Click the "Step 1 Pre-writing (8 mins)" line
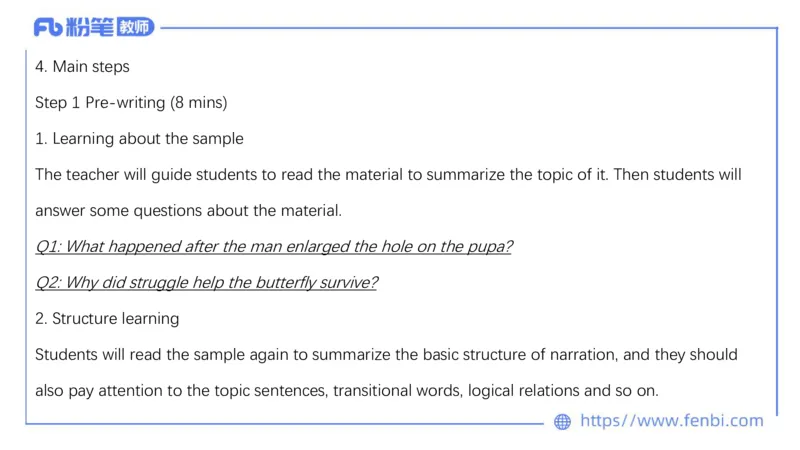 pos(131,103)
